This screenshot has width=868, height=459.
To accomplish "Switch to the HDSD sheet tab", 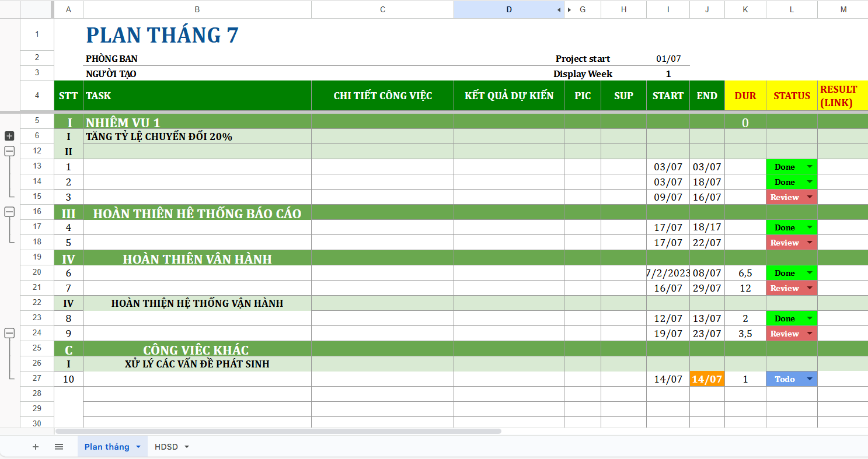I will [166, 447].
